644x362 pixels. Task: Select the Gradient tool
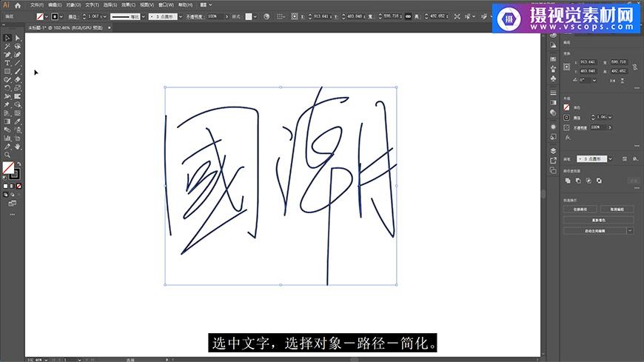pos(7,121)
